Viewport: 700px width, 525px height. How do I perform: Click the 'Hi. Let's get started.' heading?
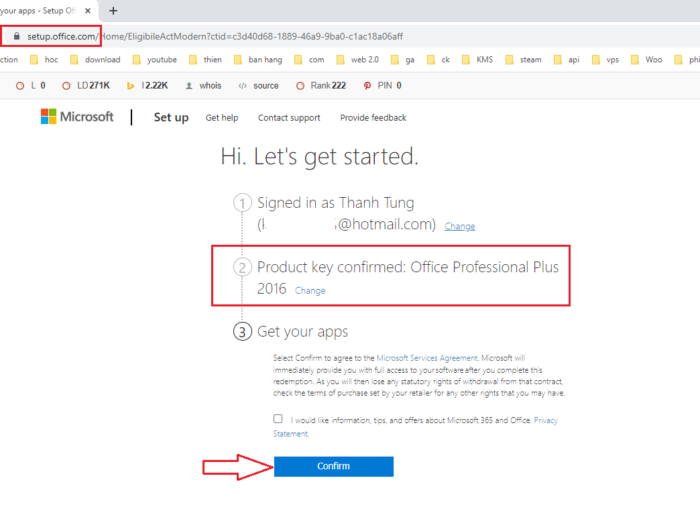pos(320,157)
